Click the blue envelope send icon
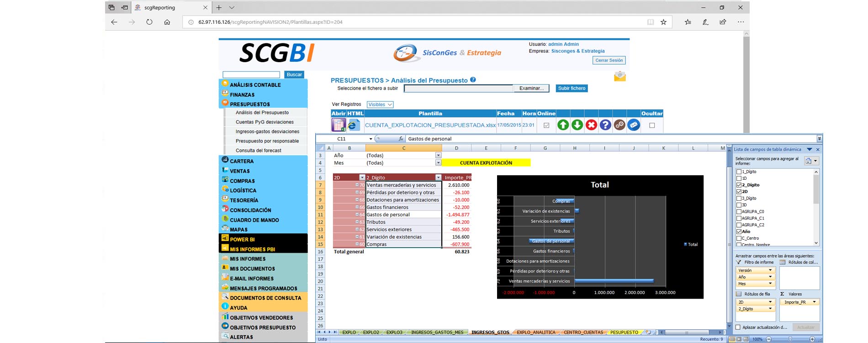Image resolution: width=868 pixels, height=343 pixels. [634, 125]
